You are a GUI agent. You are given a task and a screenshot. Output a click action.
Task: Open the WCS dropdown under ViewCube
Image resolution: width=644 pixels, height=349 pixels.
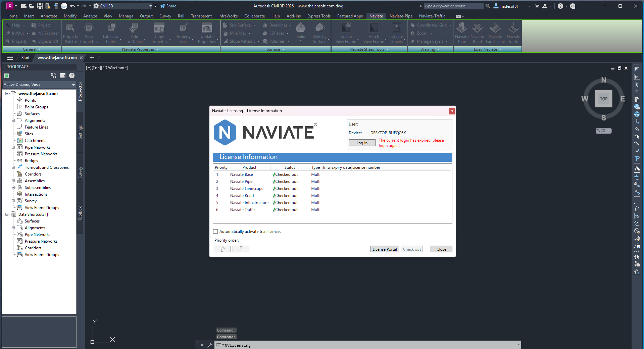(x=604, y=131)
